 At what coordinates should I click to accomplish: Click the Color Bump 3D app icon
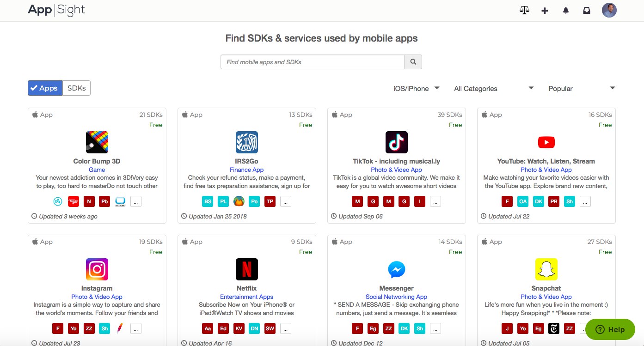[97, 142]
